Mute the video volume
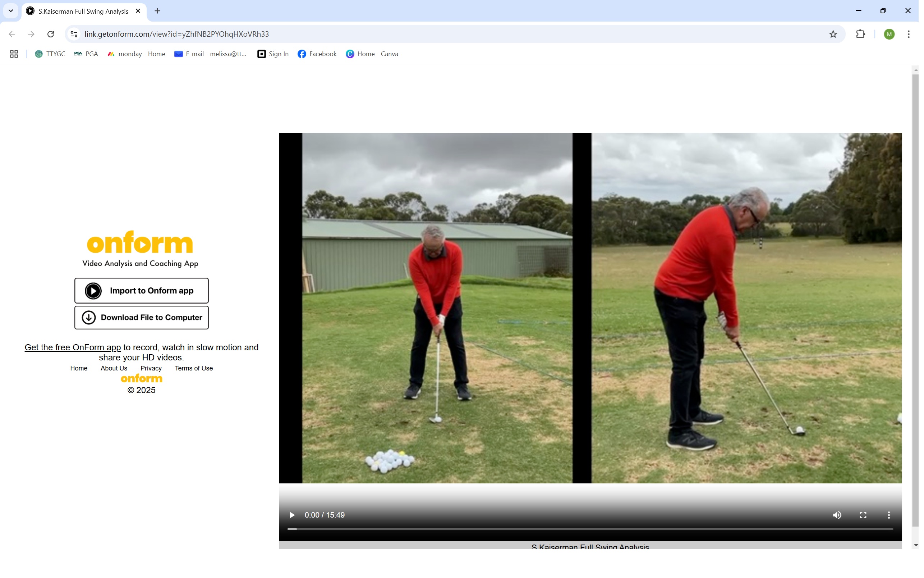Screen dimensions: 924x578 pyautogui.click(x=837, y=515)
